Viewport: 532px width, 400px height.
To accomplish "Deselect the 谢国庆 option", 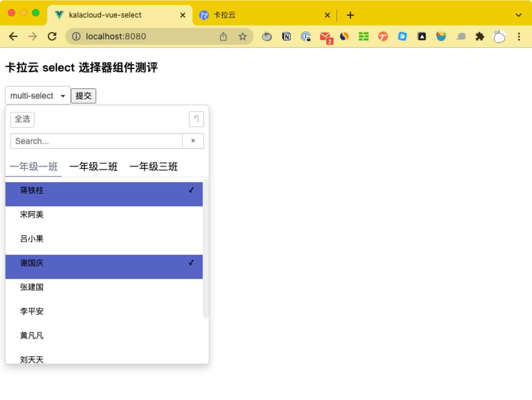I will coord(104,267).
